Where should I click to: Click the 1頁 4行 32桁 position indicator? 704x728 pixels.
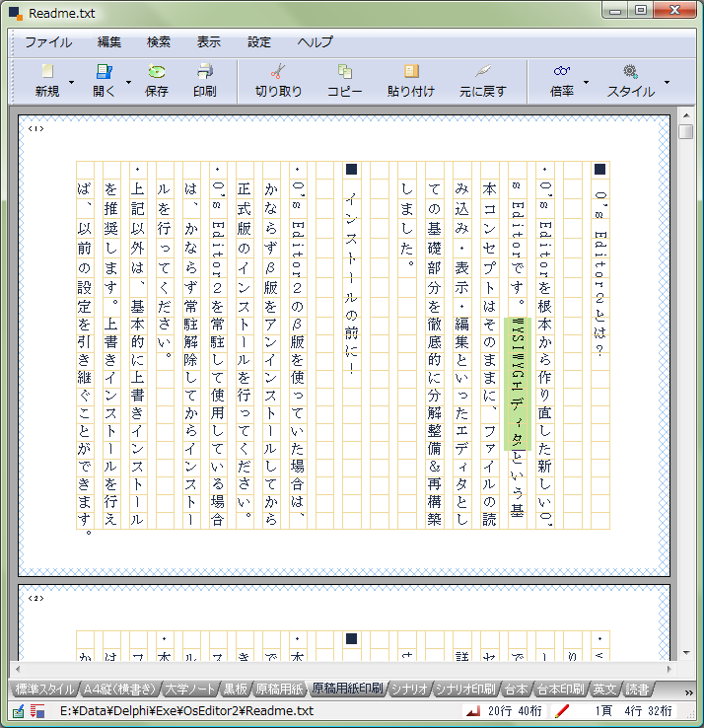coord(633,711)
